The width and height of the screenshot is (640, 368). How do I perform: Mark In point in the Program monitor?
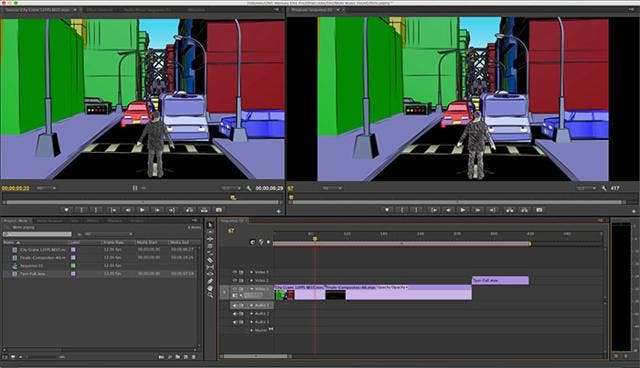(402, 210)
